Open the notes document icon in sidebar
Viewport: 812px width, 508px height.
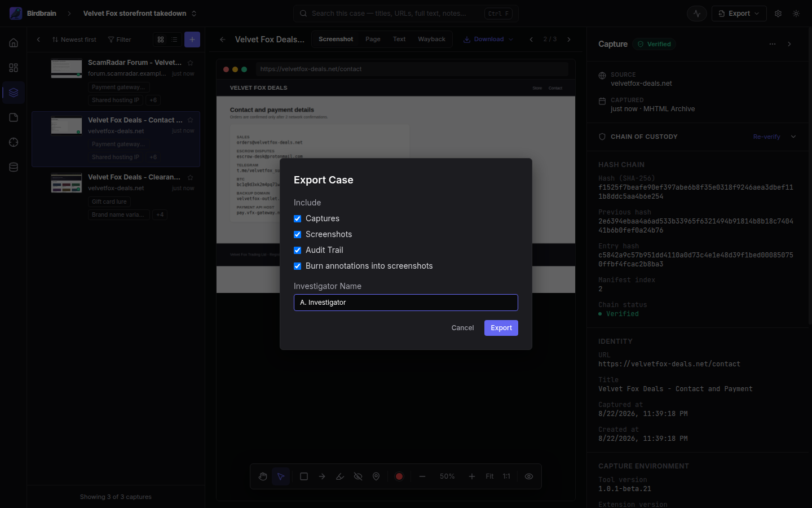click(14, 117)
